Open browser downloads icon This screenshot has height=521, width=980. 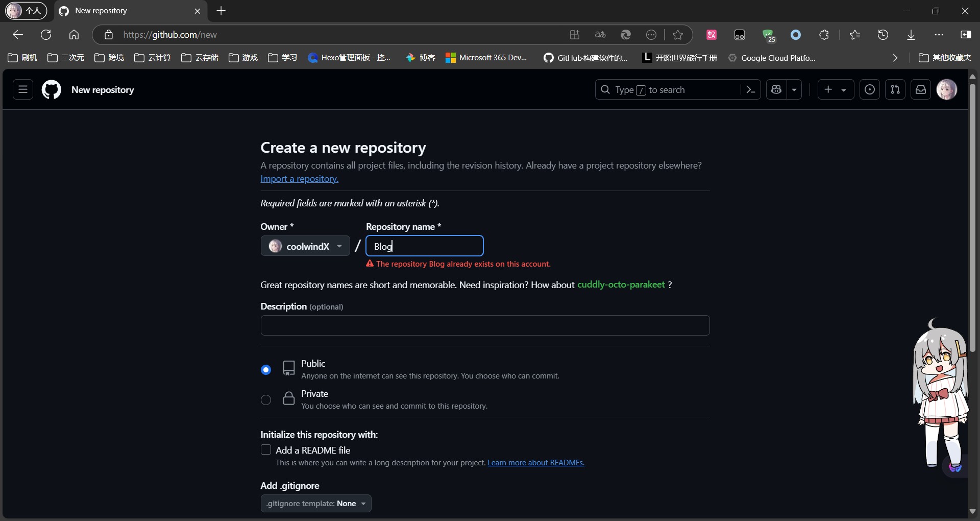click(x=911, y=35)
